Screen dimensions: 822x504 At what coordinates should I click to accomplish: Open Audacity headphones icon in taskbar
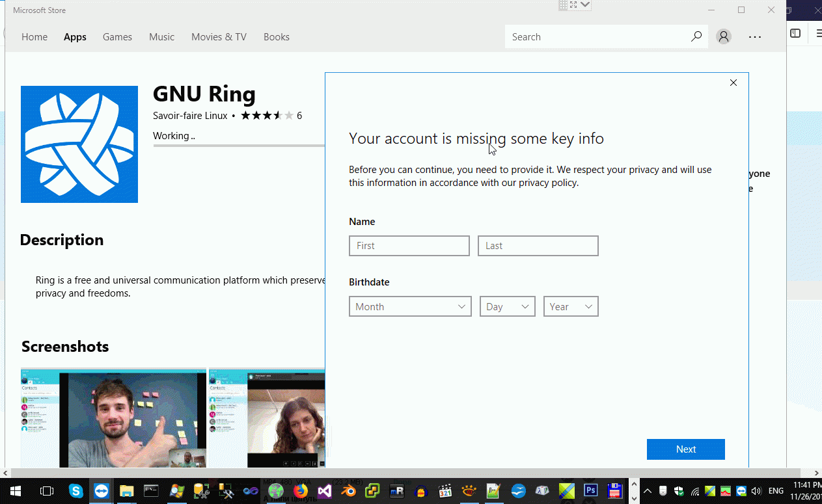click(421, 491)
